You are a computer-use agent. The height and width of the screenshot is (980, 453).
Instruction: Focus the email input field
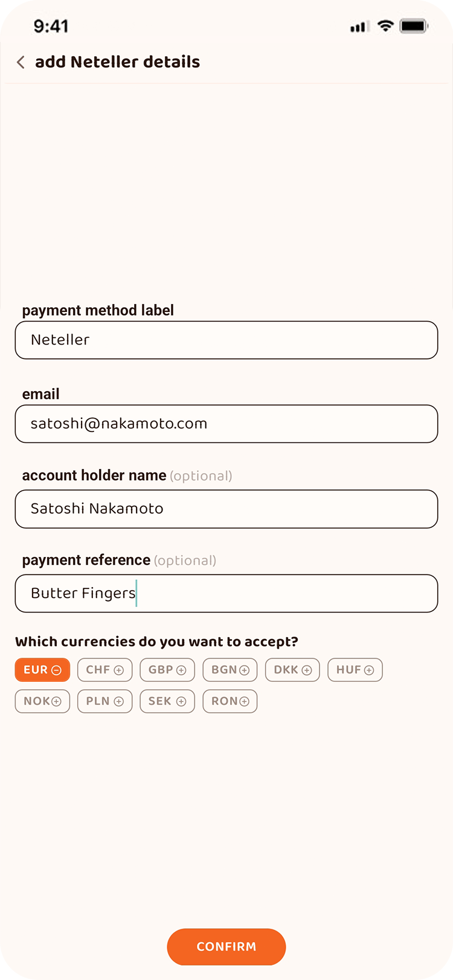click(x=226, y=424)
